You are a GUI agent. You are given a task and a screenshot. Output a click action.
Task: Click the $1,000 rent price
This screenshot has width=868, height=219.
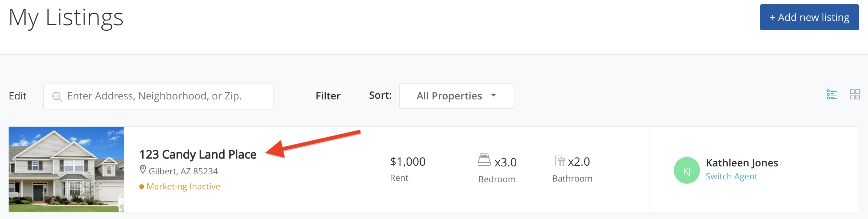(408, 162)
